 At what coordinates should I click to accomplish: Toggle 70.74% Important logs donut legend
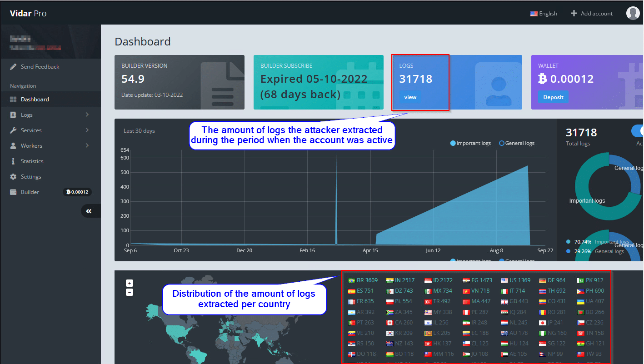pos(598,242)
